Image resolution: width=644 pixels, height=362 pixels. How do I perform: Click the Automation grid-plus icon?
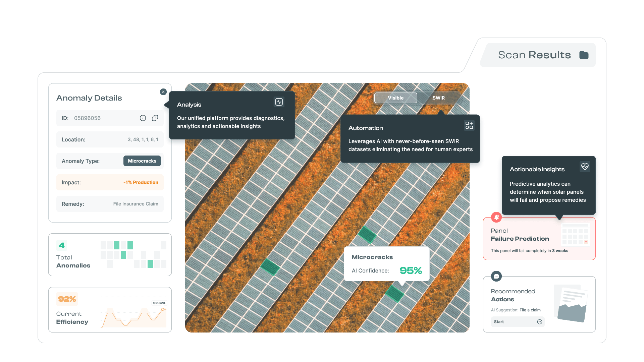469,125
